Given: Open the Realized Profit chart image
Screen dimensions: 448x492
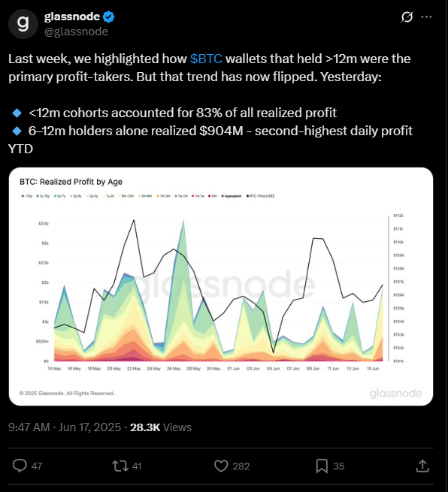Looking at the screenshot, I should (x=221, y=286).
